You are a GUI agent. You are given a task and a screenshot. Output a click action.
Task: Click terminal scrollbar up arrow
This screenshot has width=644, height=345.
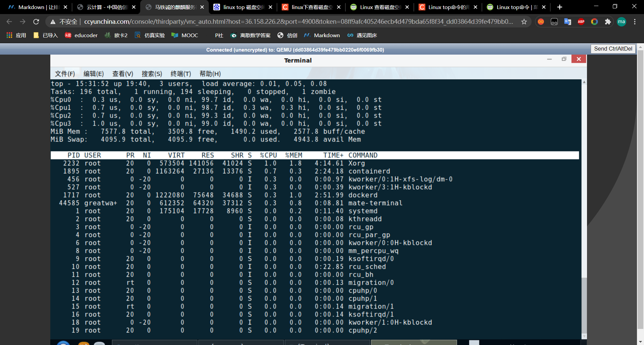click(x=584, y=82)
